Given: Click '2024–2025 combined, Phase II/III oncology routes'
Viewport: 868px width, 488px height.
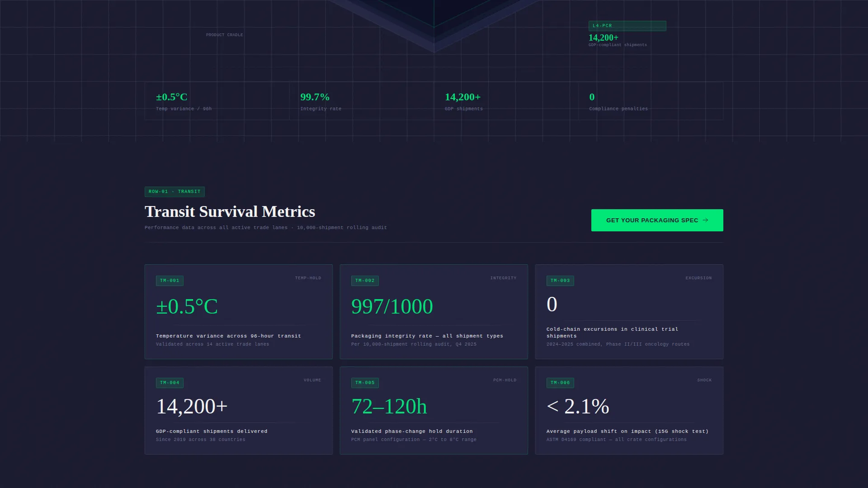Looking at the screenshot, I should (x=618, y=344).
